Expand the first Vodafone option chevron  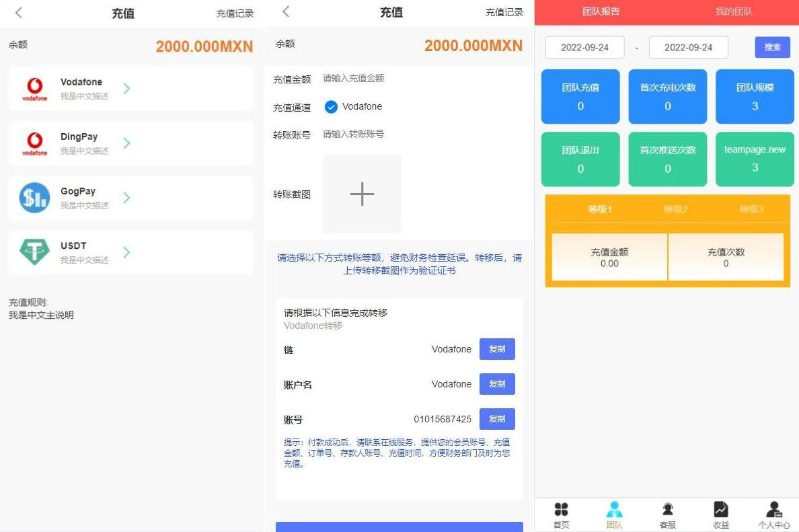[x=126, y=88]
